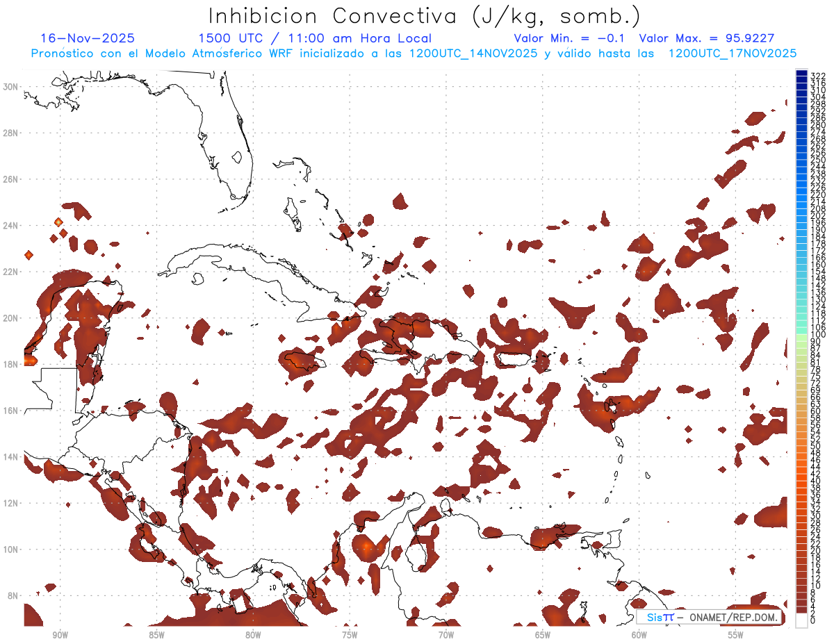
Task: Click the title 'Inhibicion Convectiva (J/kg, somb.)'
Action: [424, 17]
